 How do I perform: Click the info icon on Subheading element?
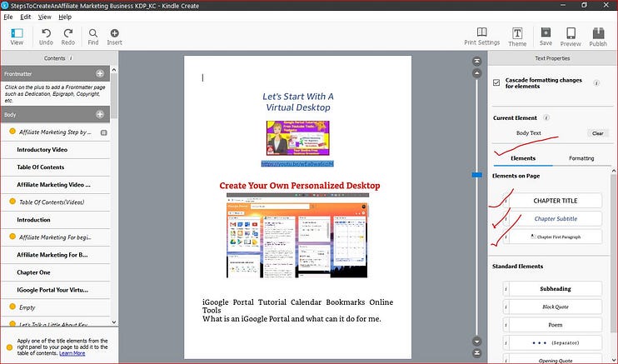(506, 289)
